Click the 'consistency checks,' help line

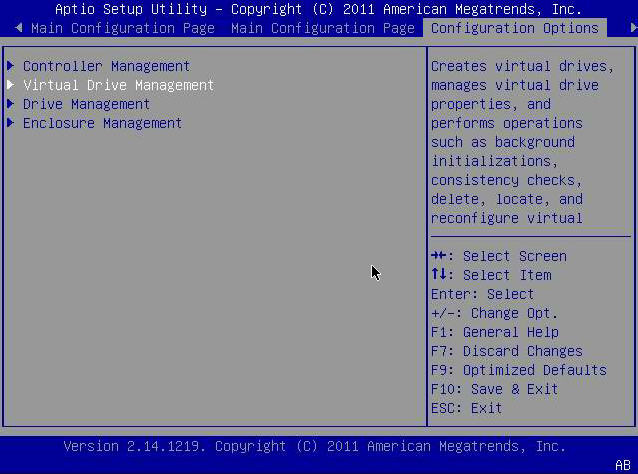(x=507, y=180)
